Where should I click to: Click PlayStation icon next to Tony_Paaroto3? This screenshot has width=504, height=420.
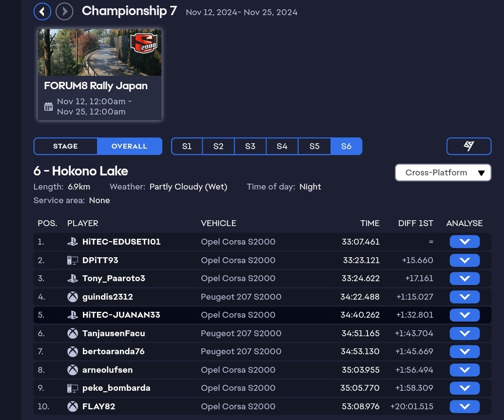click(x=73, y=278)
